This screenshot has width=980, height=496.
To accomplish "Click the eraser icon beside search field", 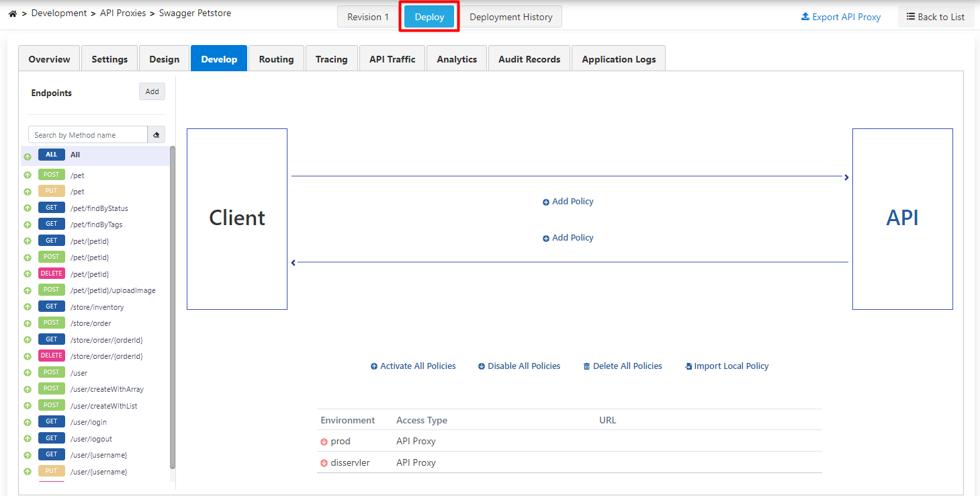I will (x=156, y=135).
